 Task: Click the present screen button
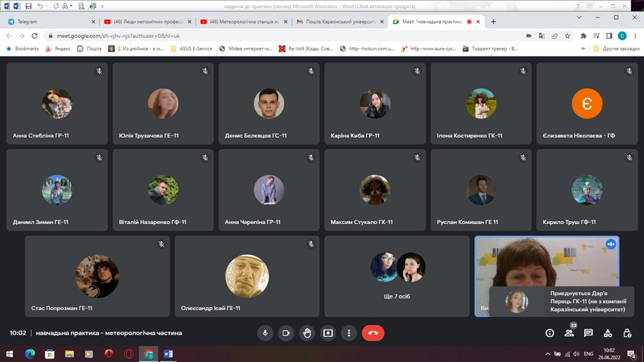(328, 333)
